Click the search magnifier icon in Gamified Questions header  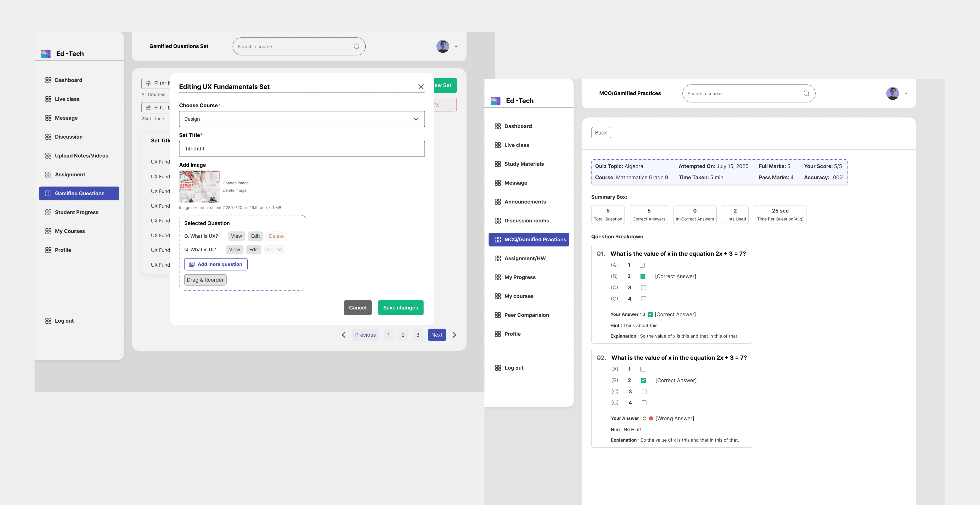click(356, 46)
